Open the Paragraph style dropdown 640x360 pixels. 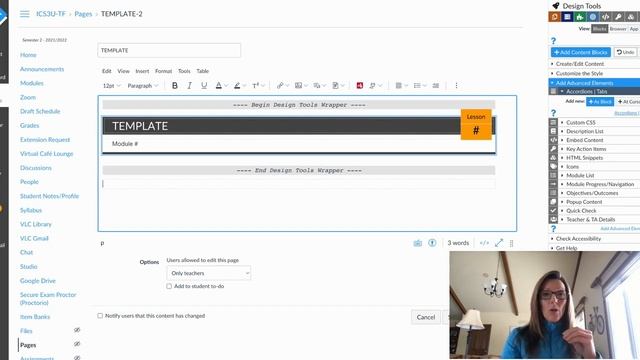[x=142, y=86]
